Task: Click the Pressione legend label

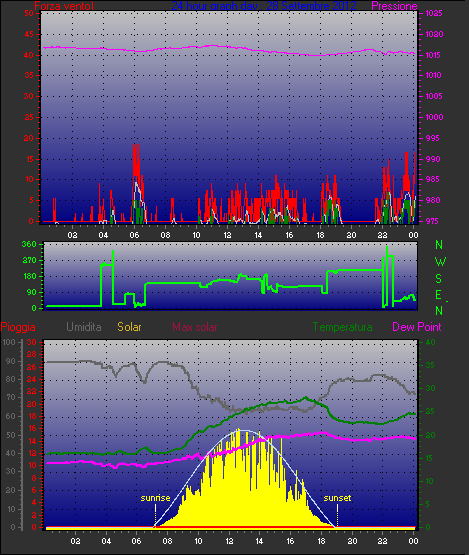Action: (x=394, y=6)
